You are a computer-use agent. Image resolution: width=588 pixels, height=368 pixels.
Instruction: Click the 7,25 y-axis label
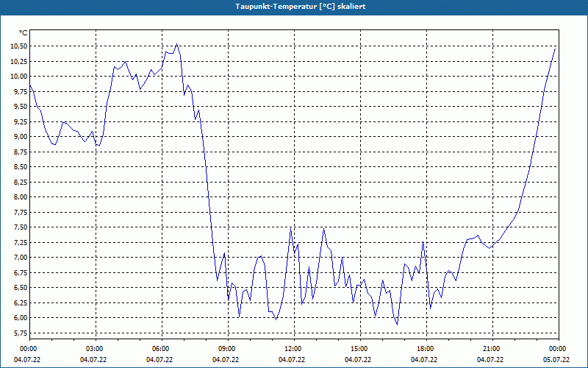[21, 242]
